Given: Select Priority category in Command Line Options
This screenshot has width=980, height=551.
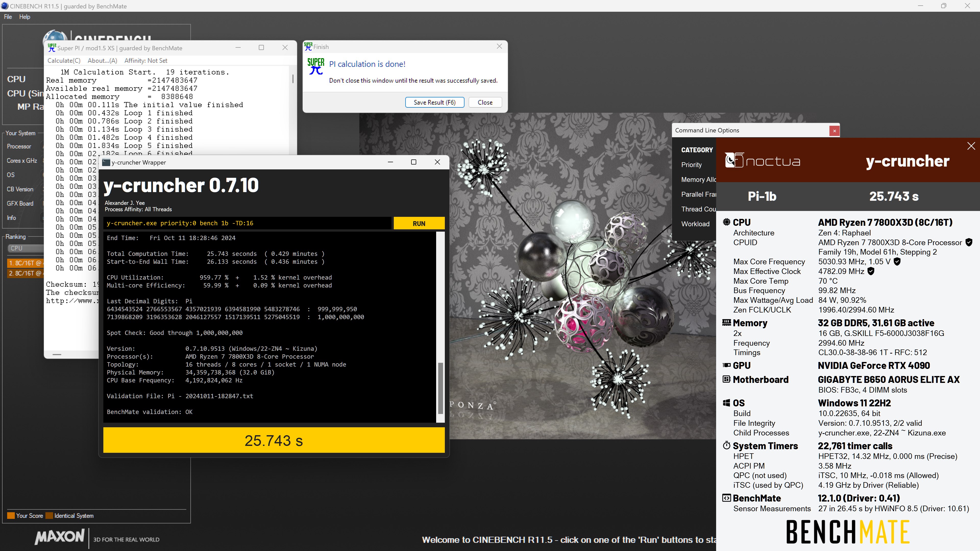Looking at the screenshot, I should (x=691, y=165).
